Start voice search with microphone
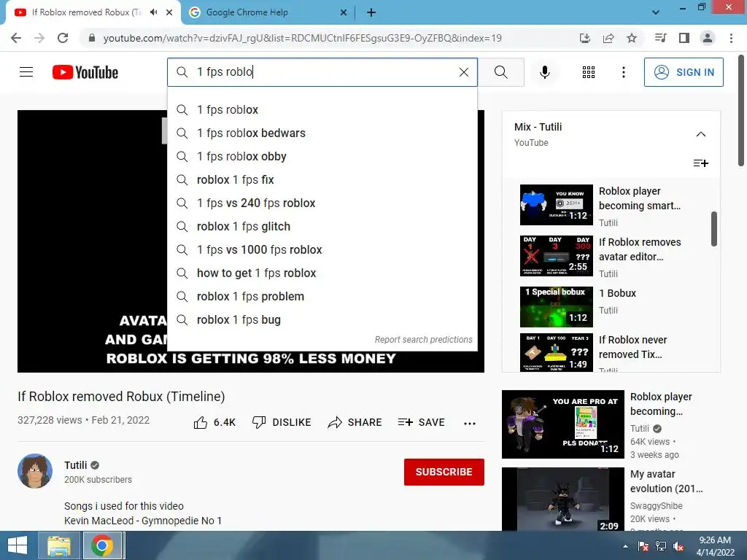 pyautogui.click(x=544, y=72)
